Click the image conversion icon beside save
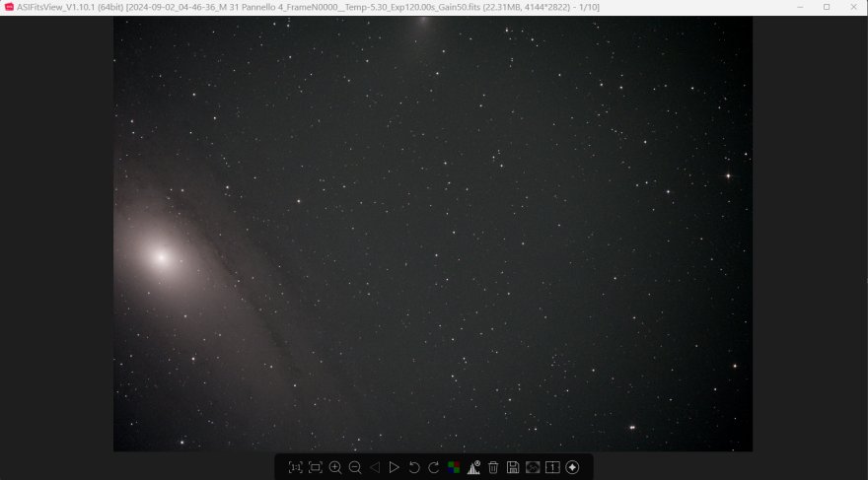This screenshot has width=868, height=480. click(x=533, y=467)
